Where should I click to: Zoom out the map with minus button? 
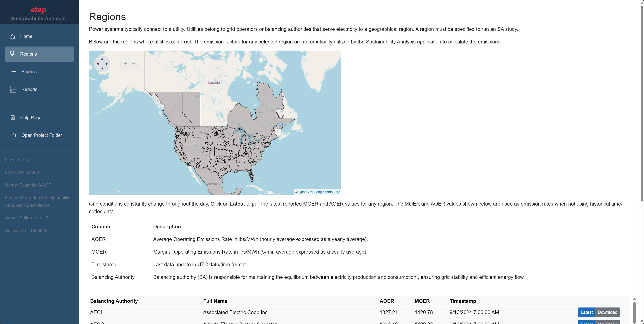(x=134, y=64)
